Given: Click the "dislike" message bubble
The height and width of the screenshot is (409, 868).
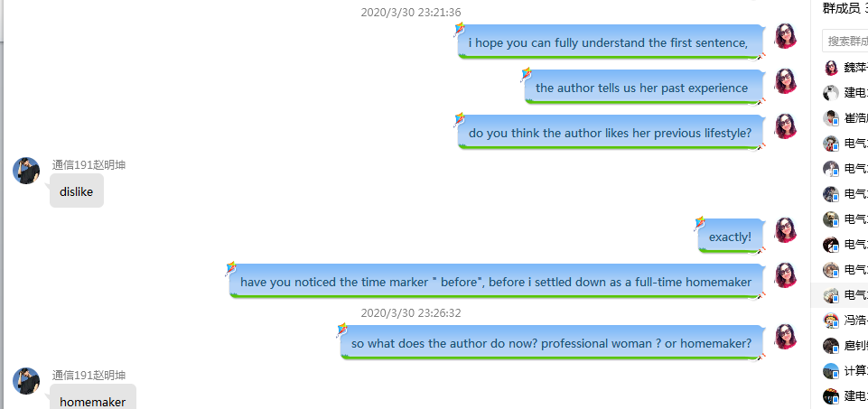Looking at the screenshot, I should (77, 191).
